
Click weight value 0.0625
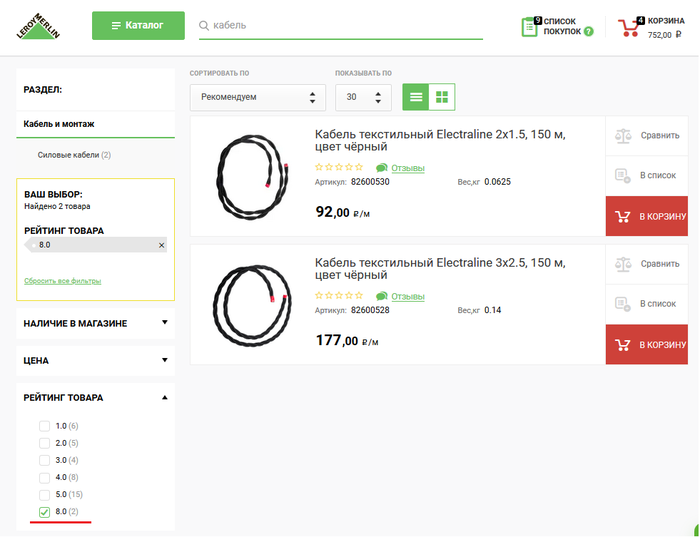pyautogui.click(x=497, y=182)
